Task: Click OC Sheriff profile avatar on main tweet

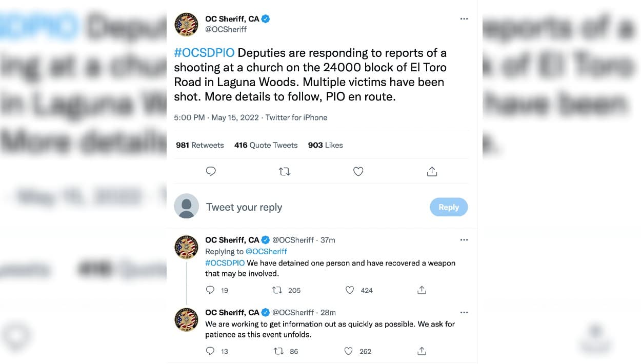Action: (x=186, y=24)
